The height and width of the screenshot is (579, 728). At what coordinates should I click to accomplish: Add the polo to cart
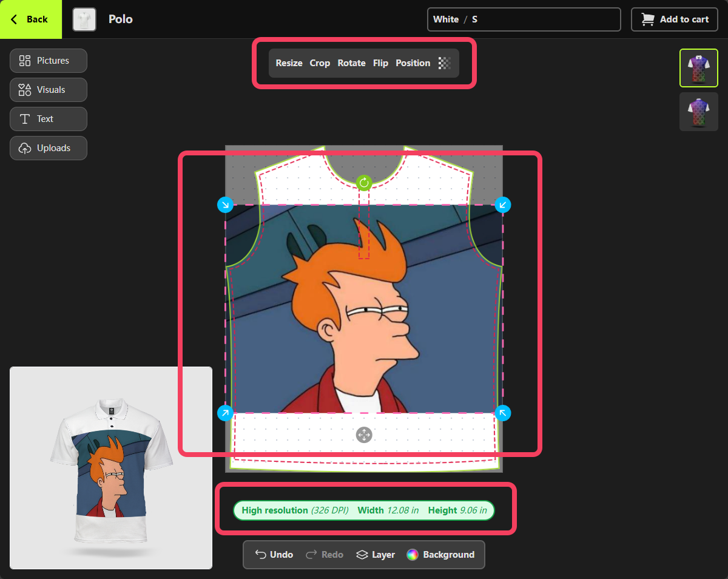click(x=675, y=19)
